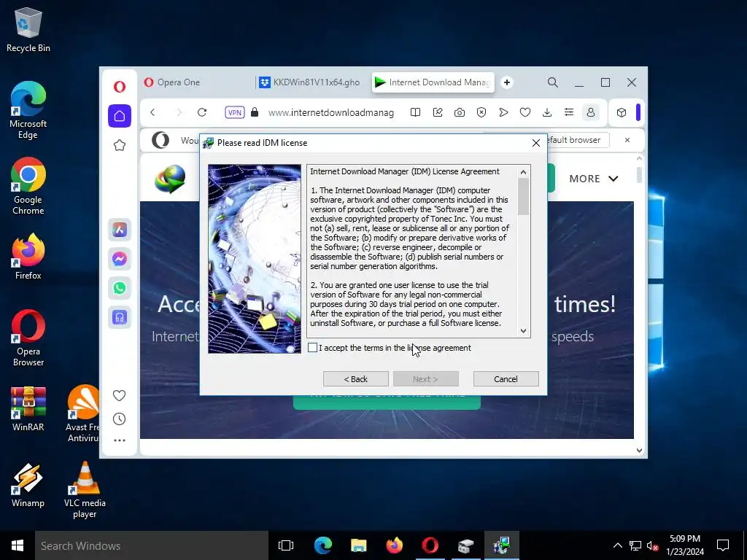Toggle the VPN badge in address bar
The width and height of the screenshot is (747, 560).
[235, 112]
